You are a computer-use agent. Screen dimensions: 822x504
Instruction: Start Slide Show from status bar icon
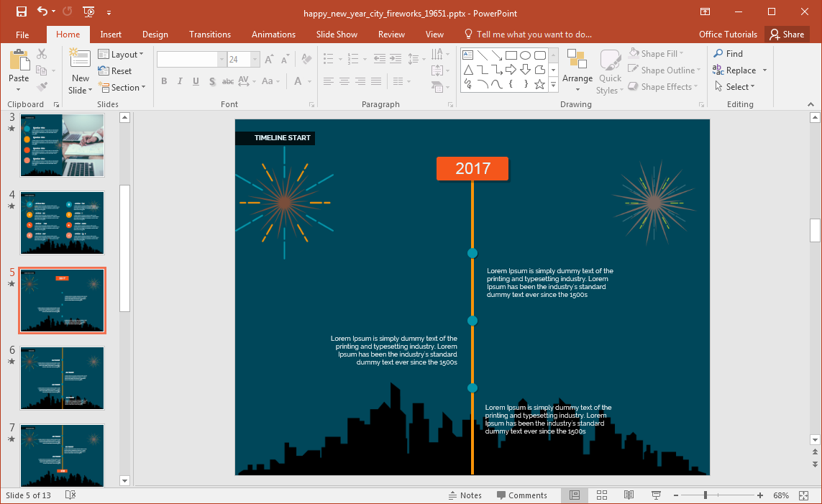pos(655,495)
